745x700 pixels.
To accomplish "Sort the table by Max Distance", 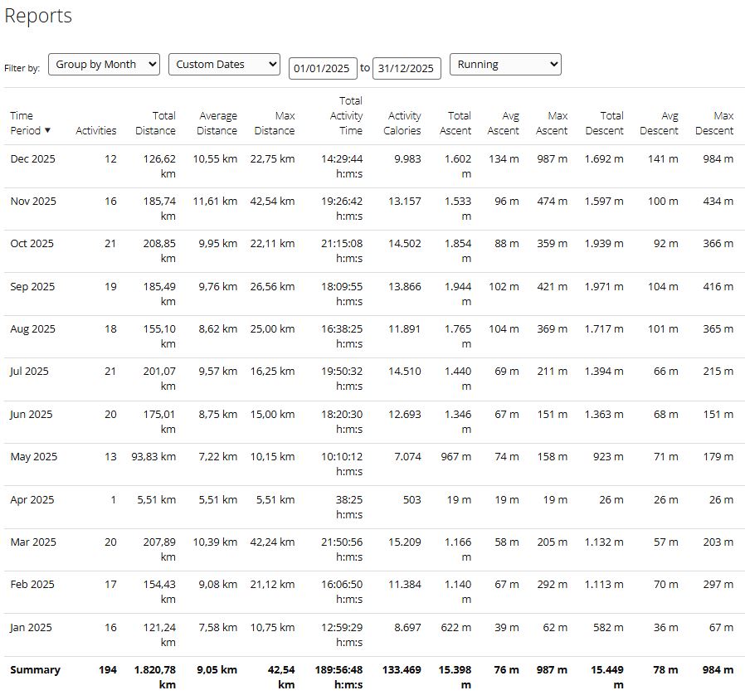I will point(275,123).
